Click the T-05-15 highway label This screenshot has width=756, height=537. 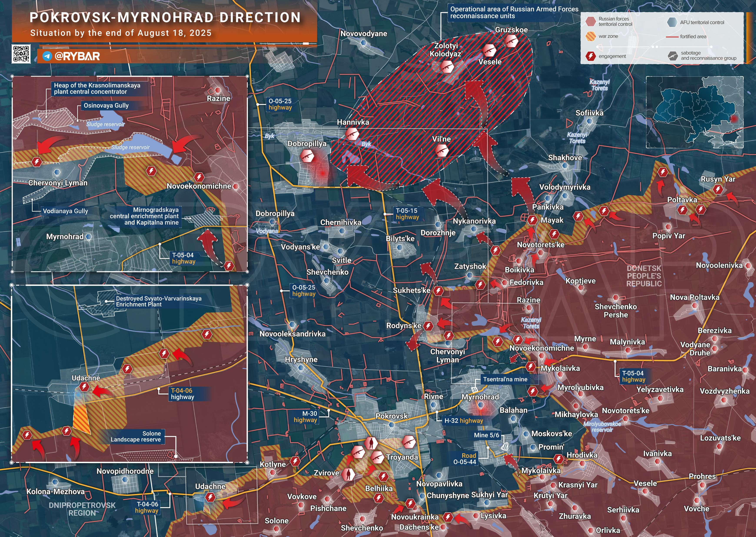coord(407,214)
